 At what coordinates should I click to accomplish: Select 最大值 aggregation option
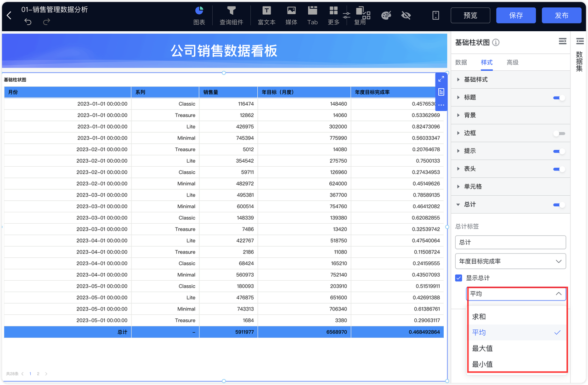point(516,348)
